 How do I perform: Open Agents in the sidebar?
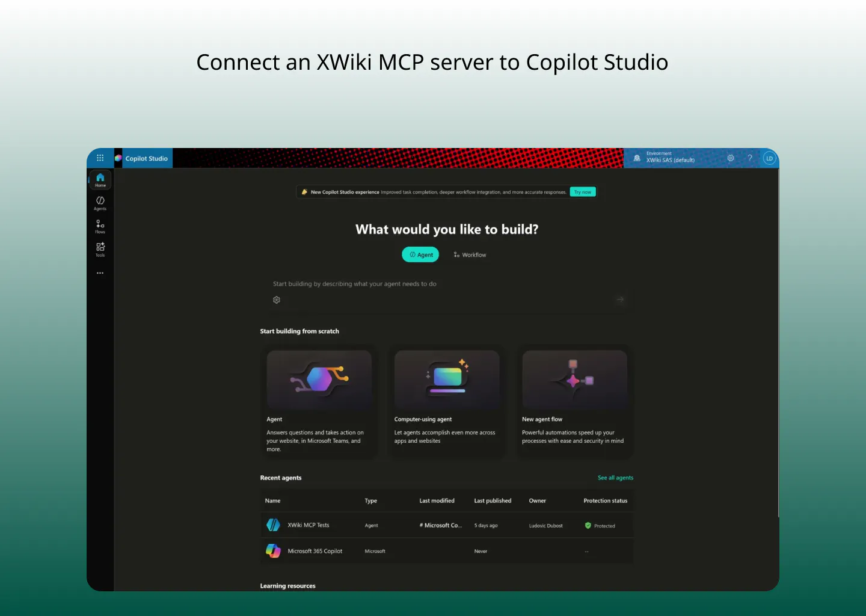tap(100, 203)
